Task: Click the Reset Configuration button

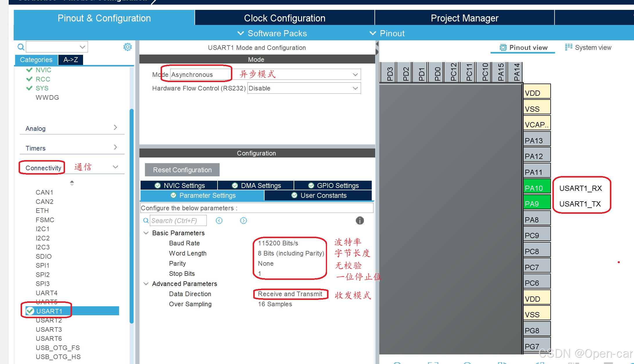Action: tap(182, 170)
